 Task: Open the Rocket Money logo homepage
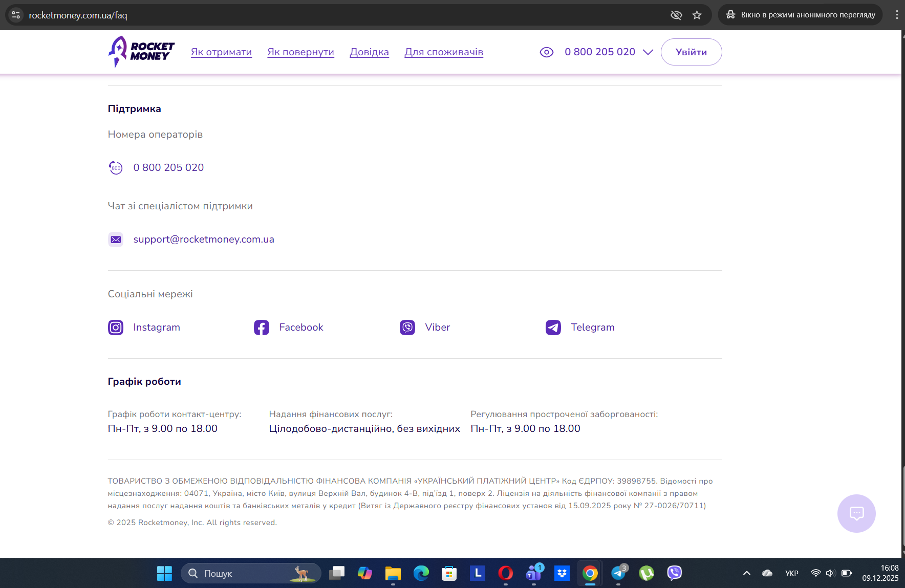pyautogui.click(x=141, y=52)
